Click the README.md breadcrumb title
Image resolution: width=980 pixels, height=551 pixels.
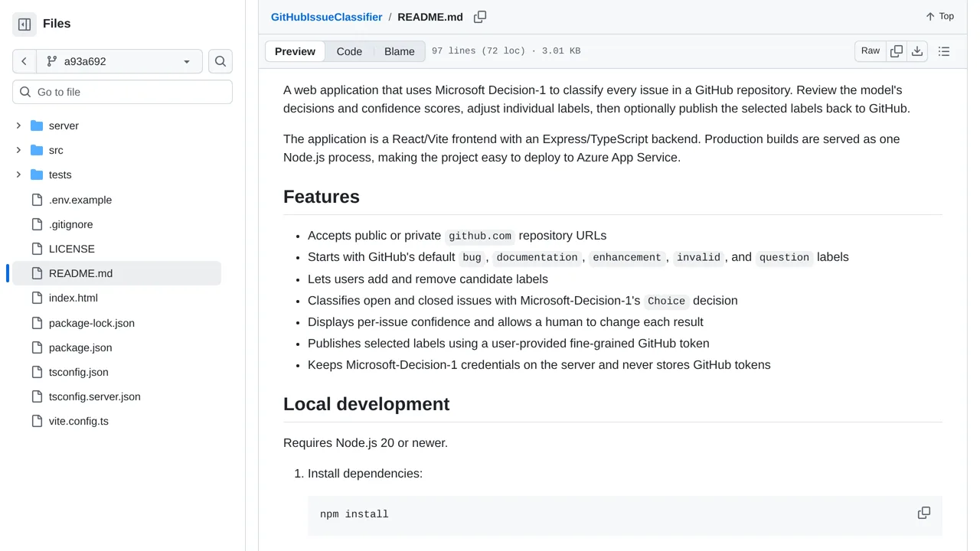pos(430,17)
